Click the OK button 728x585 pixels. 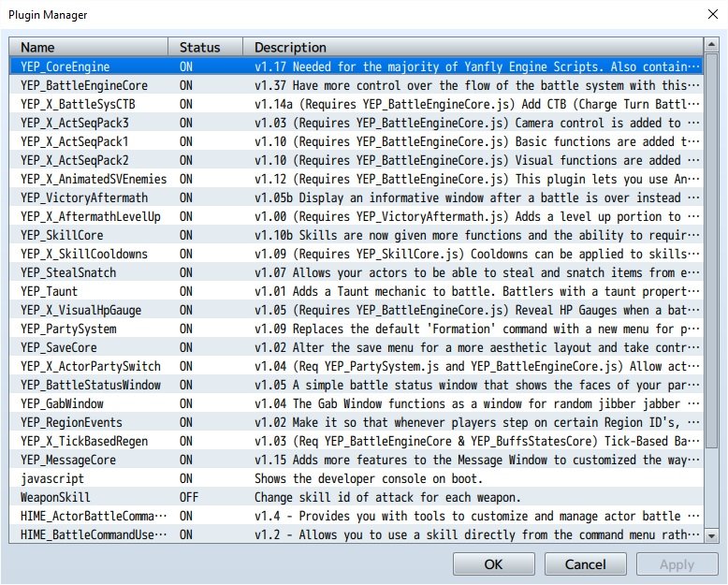pyautogui.click(x=493, y=564)
